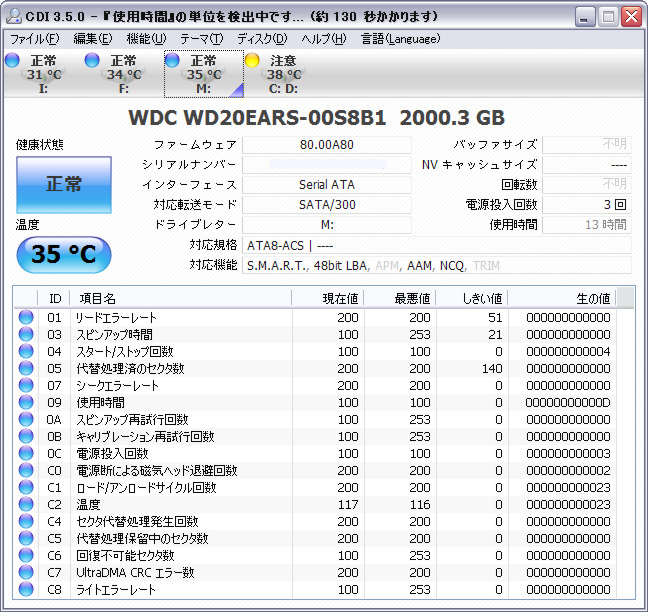Select the 代替処理済のセクタ数 attribute name
Screen dimensions: 648x612
pos(130,368)
